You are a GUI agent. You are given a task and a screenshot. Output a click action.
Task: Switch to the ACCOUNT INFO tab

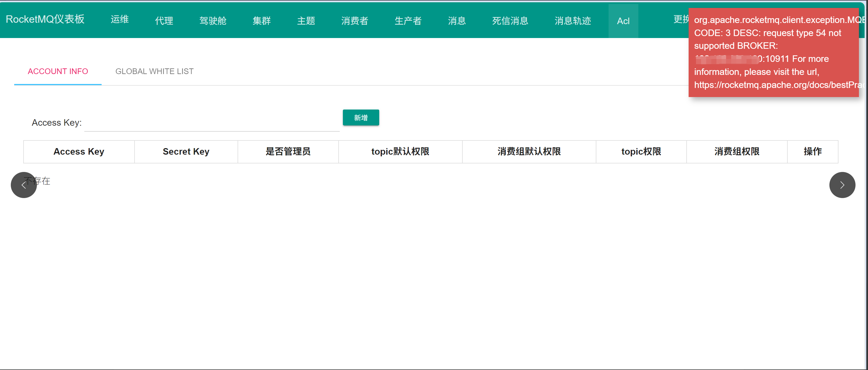click(58, 71)
